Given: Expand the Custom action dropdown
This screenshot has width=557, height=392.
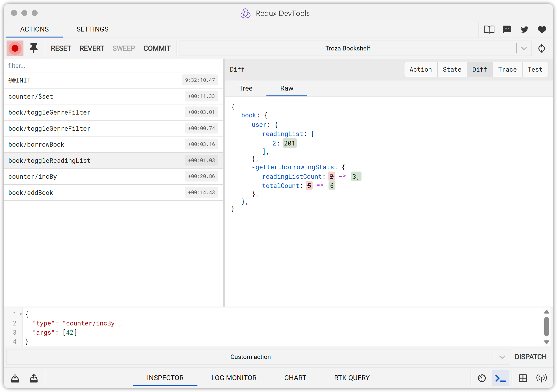Looking at the screenshot, I should [502, 357].
